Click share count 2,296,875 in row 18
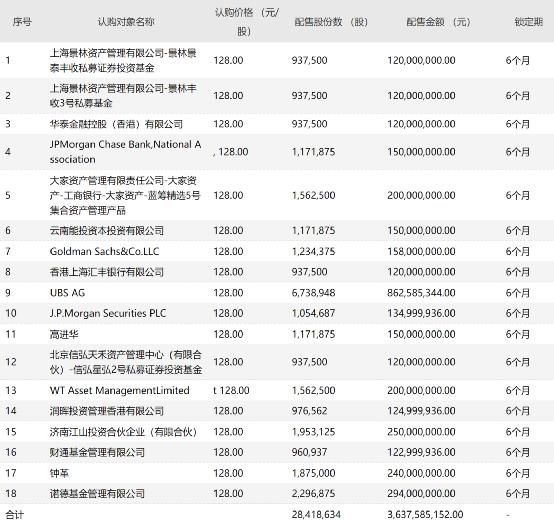Screen dimensions: 554x522 pos(313,493)
